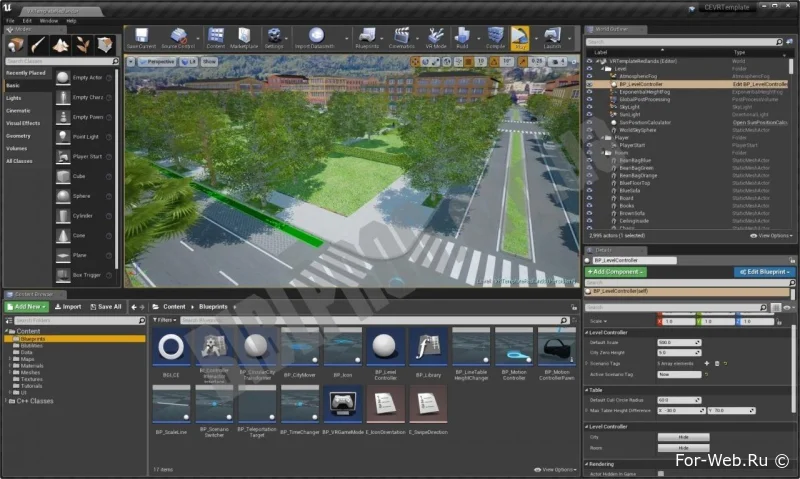Toggle visibility of BP_LevelController in outliner
This screenshot has height=479, width=800.
(x=590, y=84)
